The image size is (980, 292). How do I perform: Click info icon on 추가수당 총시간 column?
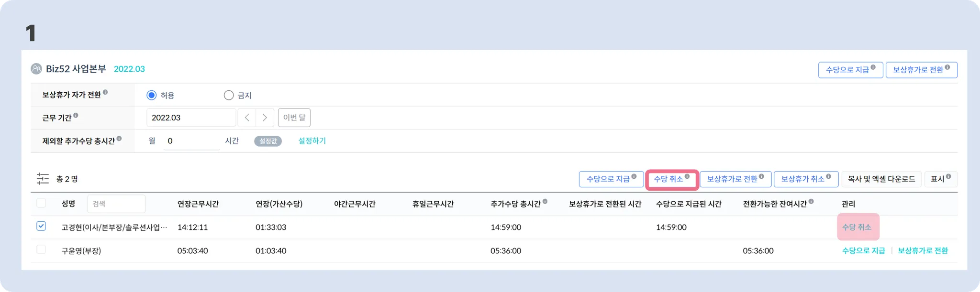tap(545, 202)
